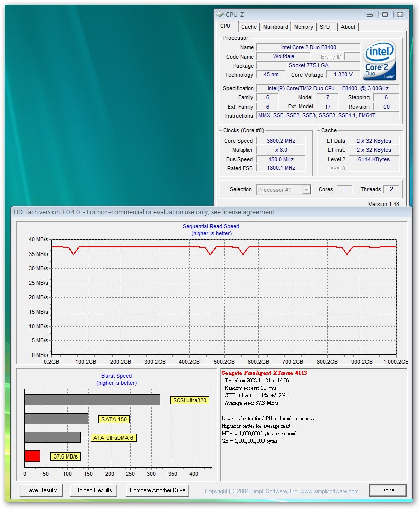This screenshot has height=509, width=420.
Task: Click the Save Results button
Action: [x=41, y=490]
